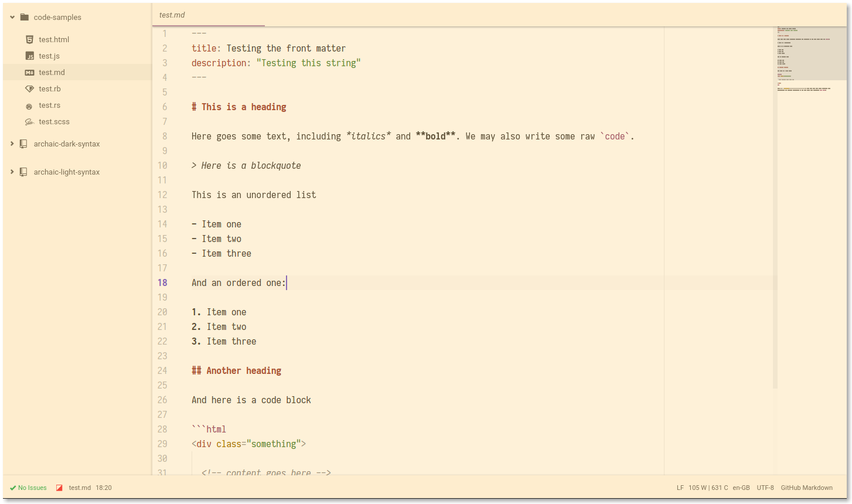
Task: Open go-to-line via 18:20 cursor position
Action: tap(104, 488)
